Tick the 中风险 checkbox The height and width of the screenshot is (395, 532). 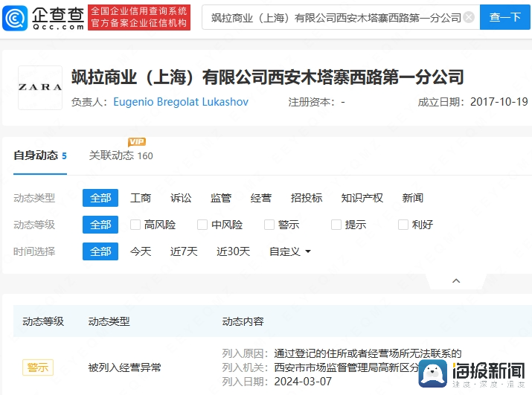pyautogui.click(x=202, y=225)
